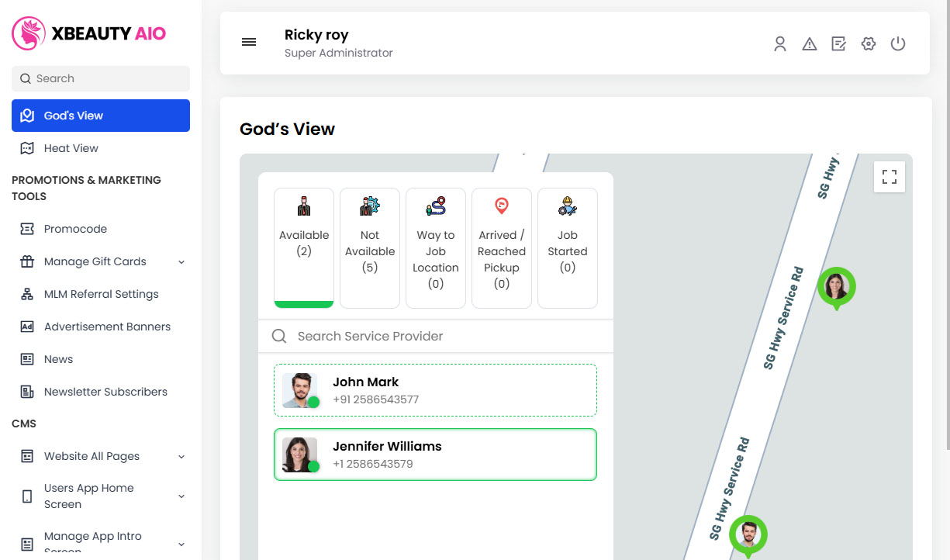Select the Available (2) status filter
Viewport: 950px width, 560px height.
(x=304, y=247)
